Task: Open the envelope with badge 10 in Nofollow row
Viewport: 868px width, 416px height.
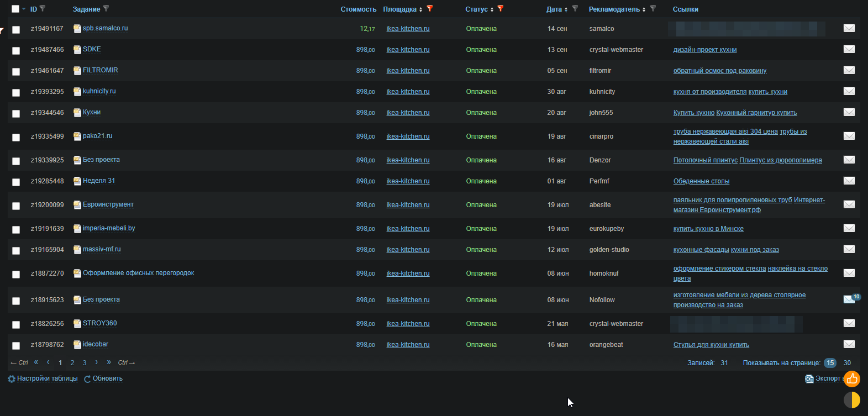Action: tap(849, 299)
